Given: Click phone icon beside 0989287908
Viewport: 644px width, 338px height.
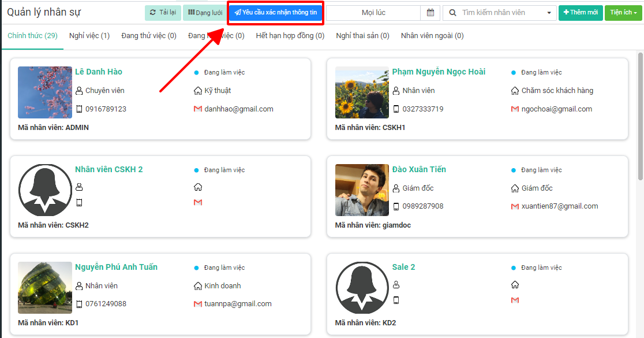Looking at the screenshot, I should (x=396, y=206).
